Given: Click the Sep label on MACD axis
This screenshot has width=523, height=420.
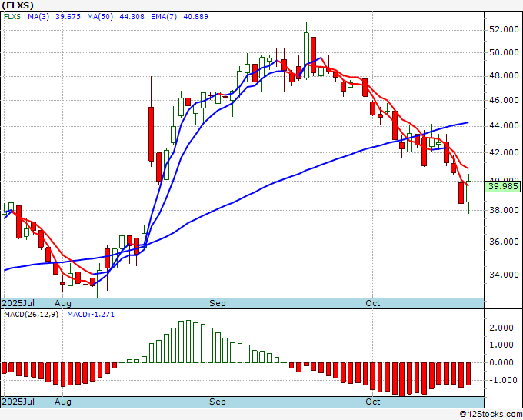Looking at the screenshot, I should 218,402.
